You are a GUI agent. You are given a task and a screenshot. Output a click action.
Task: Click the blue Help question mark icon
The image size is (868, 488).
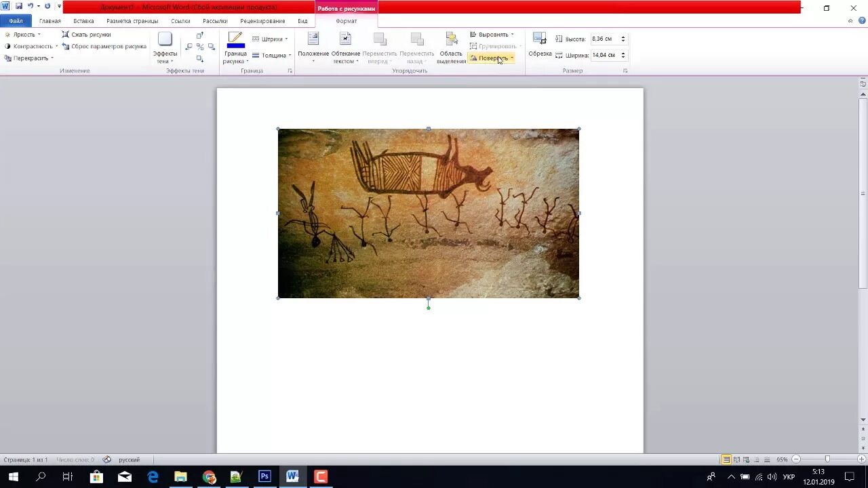861,21
